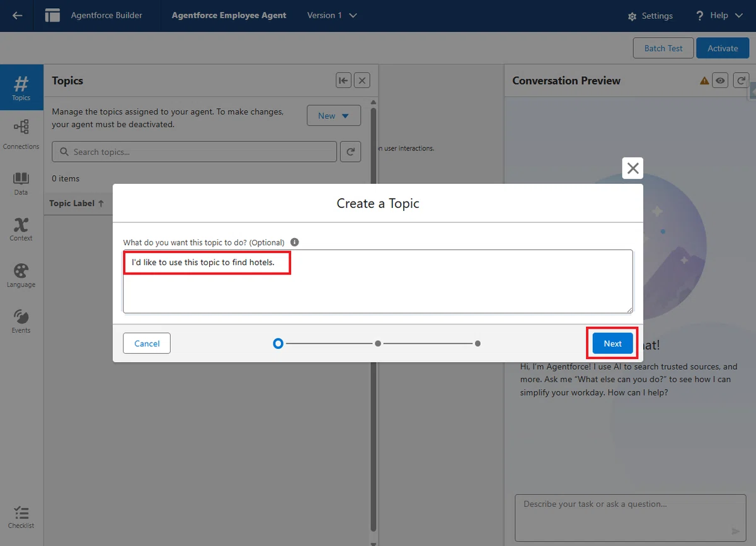
Task: Click second step dot of progress indicator
Action: (378, 344)
